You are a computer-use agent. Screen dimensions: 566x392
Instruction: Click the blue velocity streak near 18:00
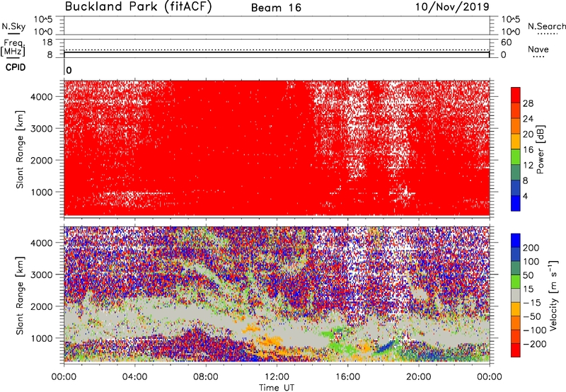point(385,347)
